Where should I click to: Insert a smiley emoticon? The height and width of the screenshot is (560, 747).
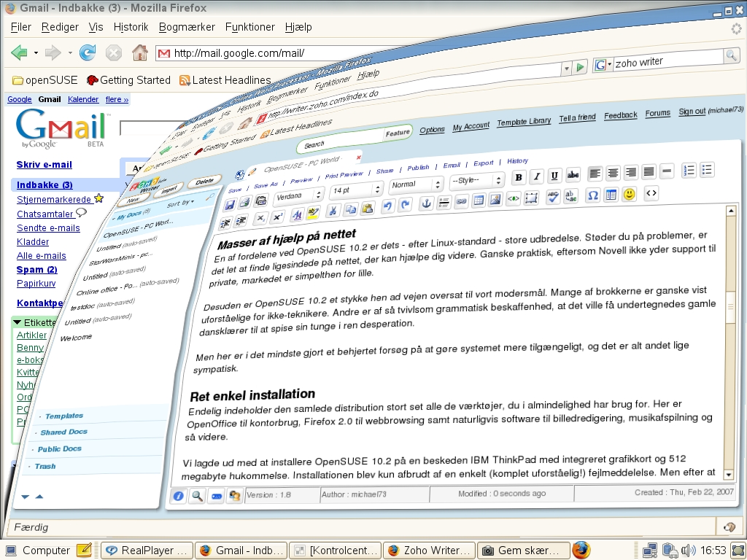pos(629,194)
